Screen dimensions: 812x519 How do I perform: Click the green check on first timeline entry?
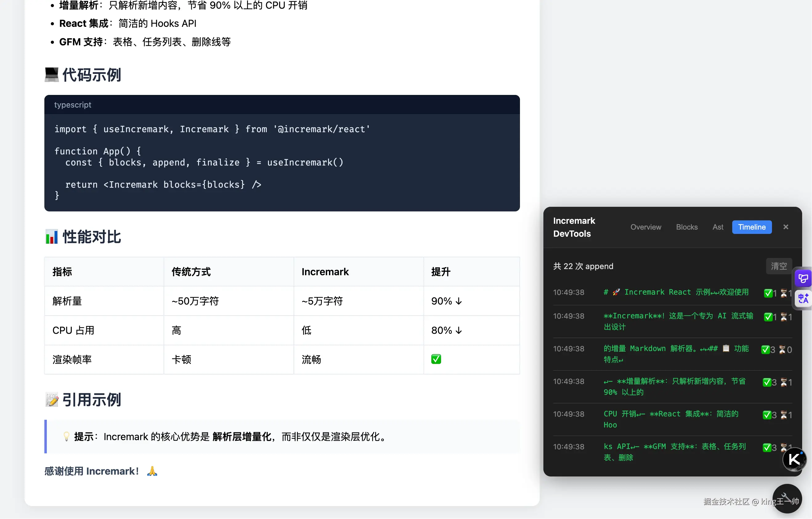pyautogui.click(x=768, y=293)
